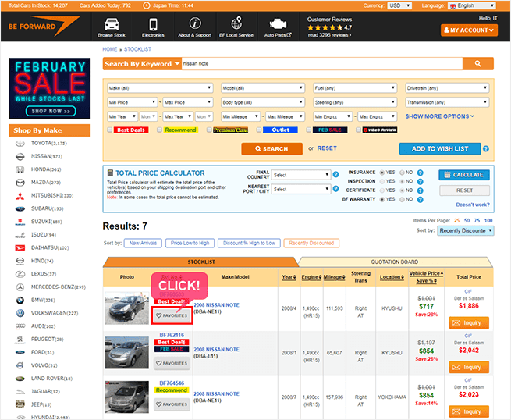Click help icon for Inspection option
Viewport: 511px width, 420px height.
(x=421, y=182)
